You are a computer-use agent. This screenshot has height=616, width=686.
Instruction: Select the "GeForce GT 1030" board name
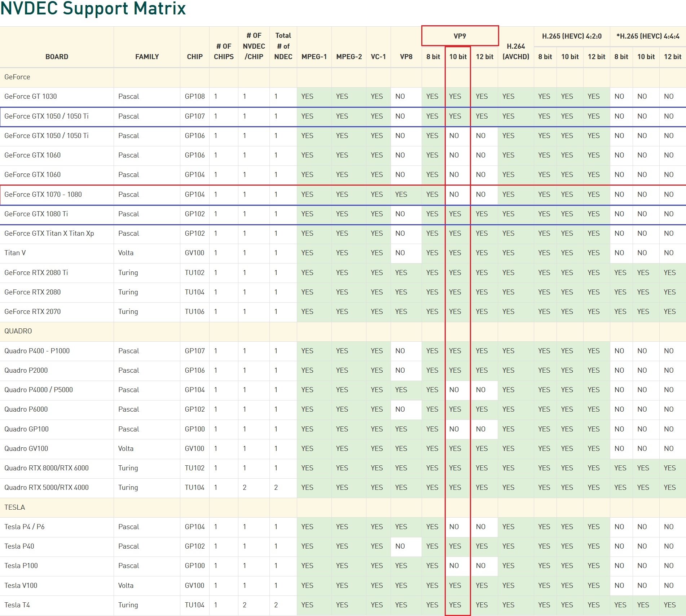31,96
